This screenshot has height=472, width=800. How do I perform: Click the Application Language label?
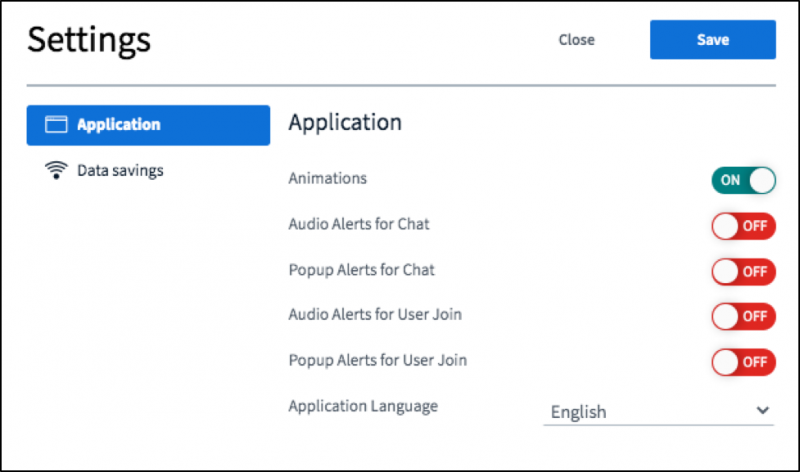[x=363, y=406]
